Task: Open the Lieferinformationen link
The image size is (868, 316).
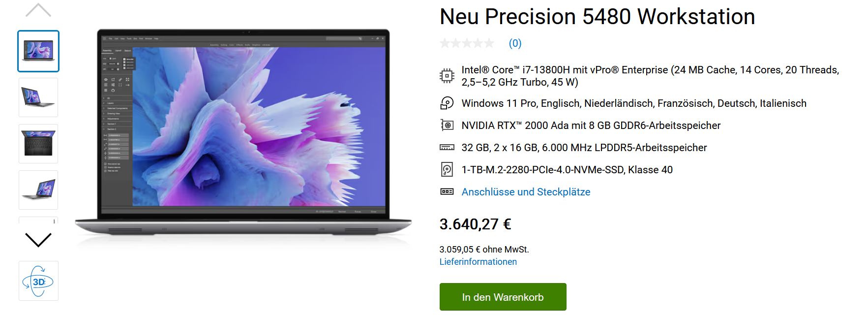Action: pyautogui.click(x=478, y=262)
